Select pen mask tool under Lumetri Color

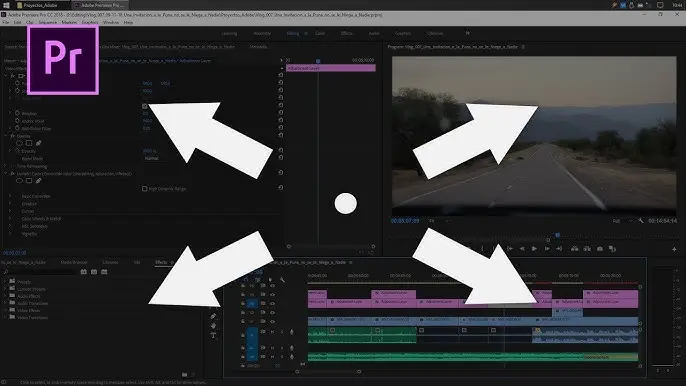[x=38, y=180]
